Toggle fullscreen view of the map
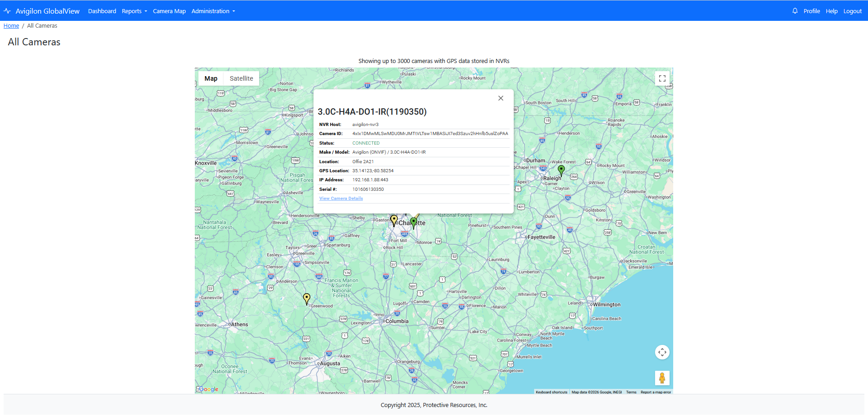 [x=662, y=78]
